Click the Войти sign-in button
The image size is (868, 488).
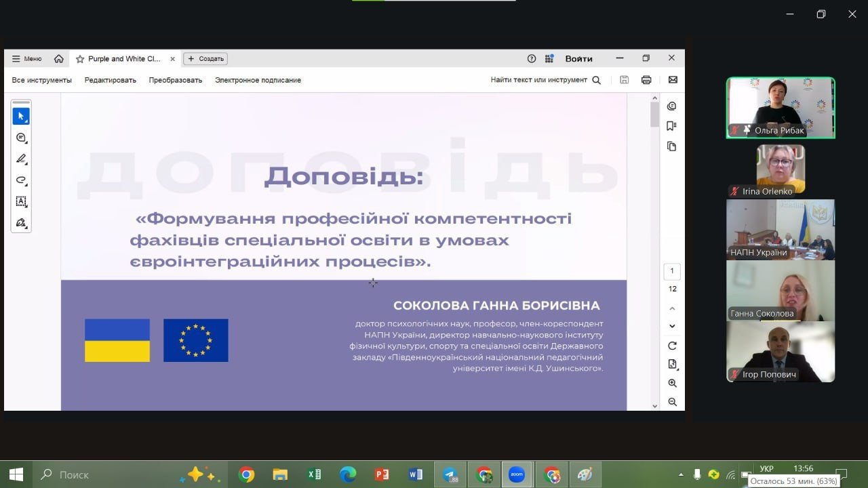coord(578,59)
